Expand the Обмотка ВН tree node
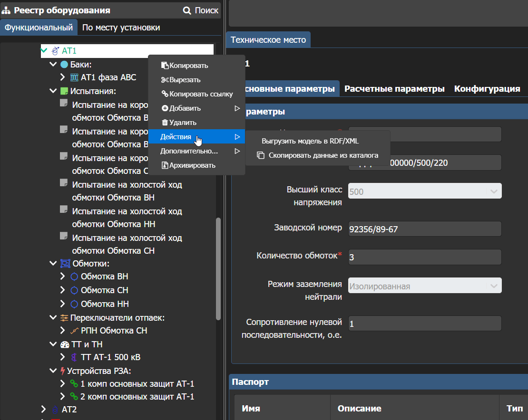Viewport: 528px width, 420px height. pyautogui.click(x=62, y=277)
